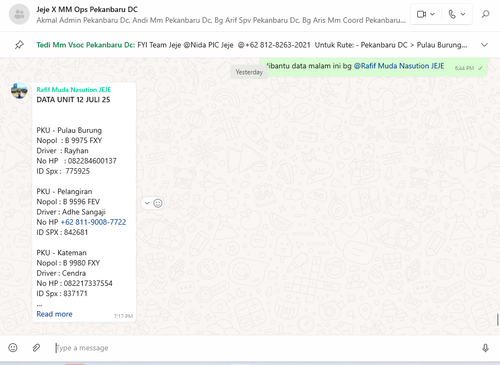
Task: Expand message with Read more
Action: coord(54,314)
